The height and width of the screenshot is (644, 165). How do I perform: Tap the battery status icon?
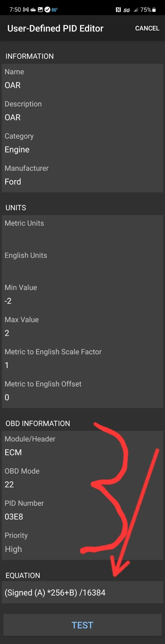pos(154,10)
